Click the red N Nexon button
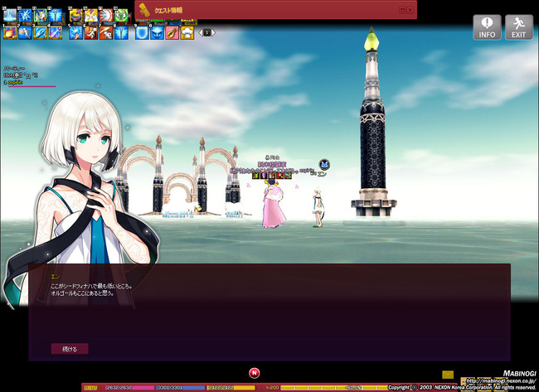 pyautogui.click(x=255, y=373)
